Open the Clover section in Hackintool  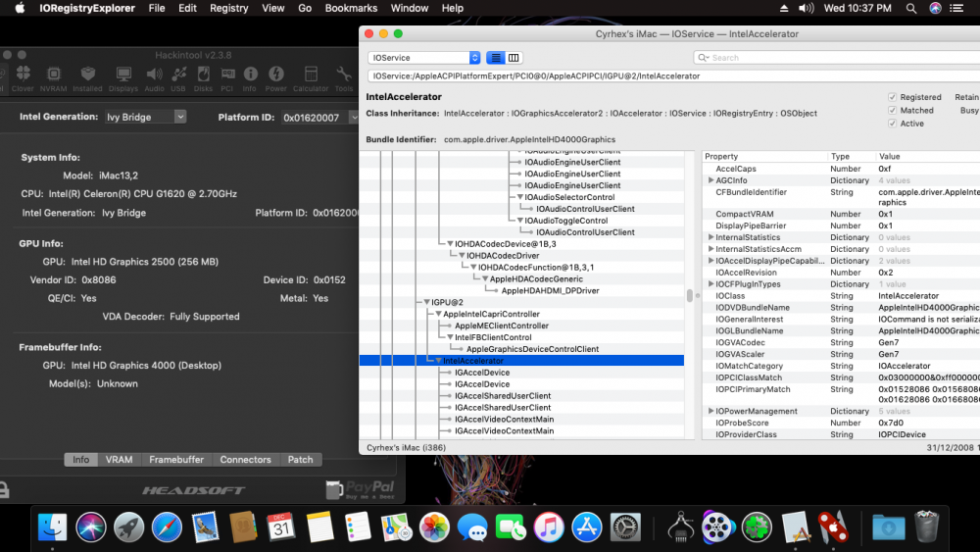coord(24,78)
